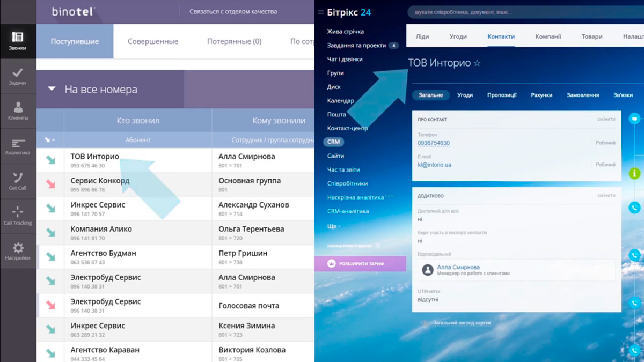This screenshot has height=362, width=644.
Task: Select the Инкрес Сервис row with 096 141 70 57
Action: click(175, 209)
